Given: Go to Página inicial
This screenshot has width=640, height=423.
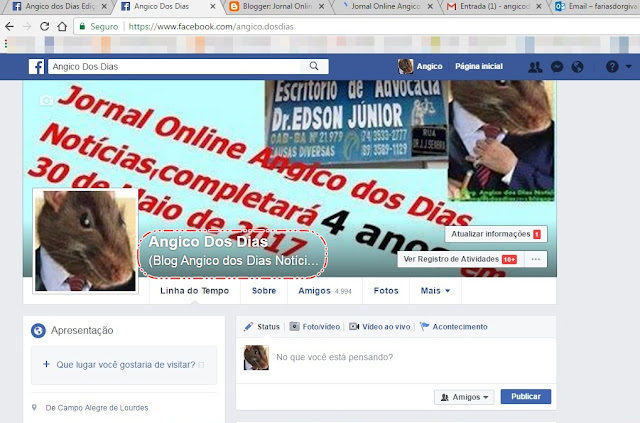Looking at the screenshot, I should click(479, 66).
